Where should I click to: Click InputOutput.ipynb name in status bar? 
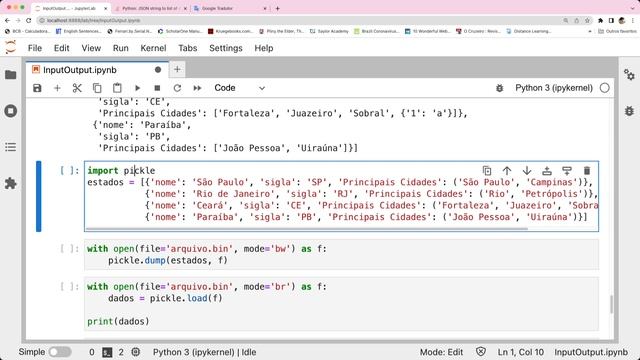[591, 352]
